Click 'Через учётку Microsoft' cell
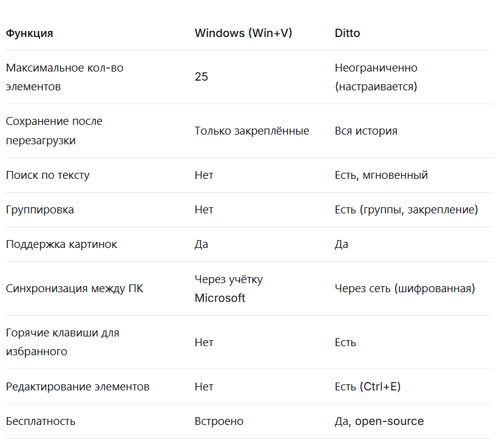The height and width of the screenshot is (448, 497). [228, 289]
